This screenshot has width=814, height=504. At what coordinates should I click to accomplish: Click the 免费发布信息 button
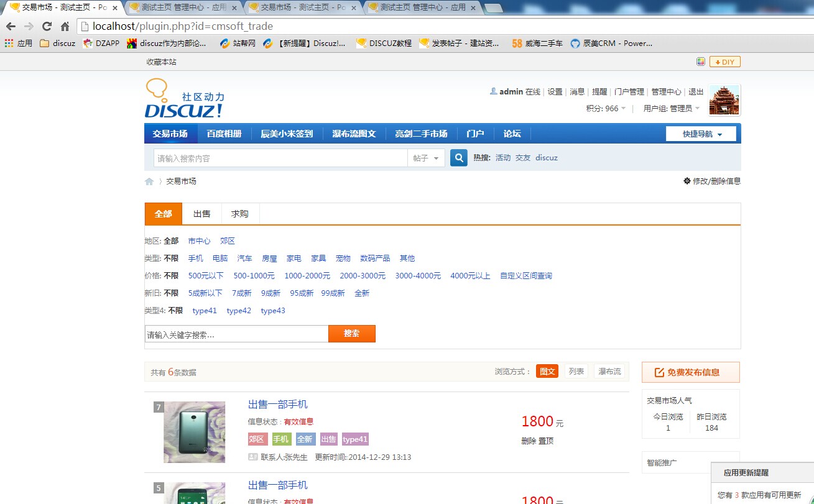click(x=690, y=372)
